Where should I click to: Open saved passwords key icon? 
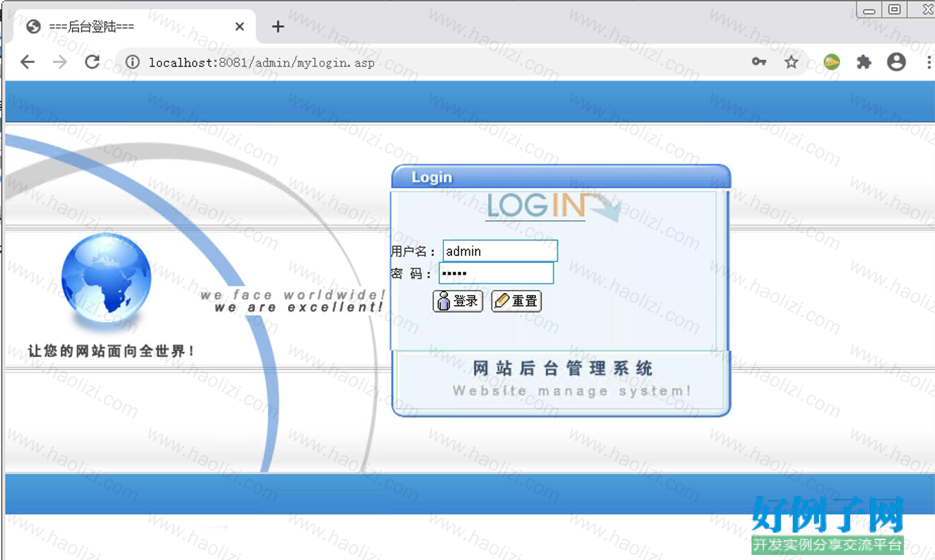pyautogui.click(x=759, y=62)
